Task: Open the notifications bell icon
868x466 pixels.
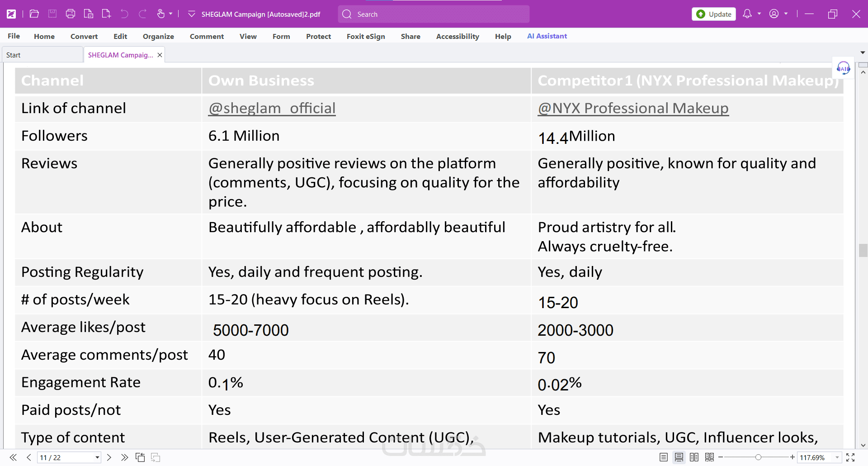Action: [747, 14]
